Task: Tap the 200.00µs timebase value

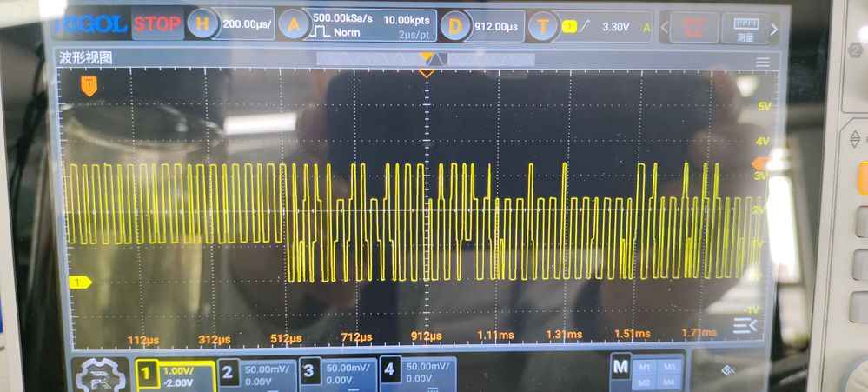Action: coord(247,24)
